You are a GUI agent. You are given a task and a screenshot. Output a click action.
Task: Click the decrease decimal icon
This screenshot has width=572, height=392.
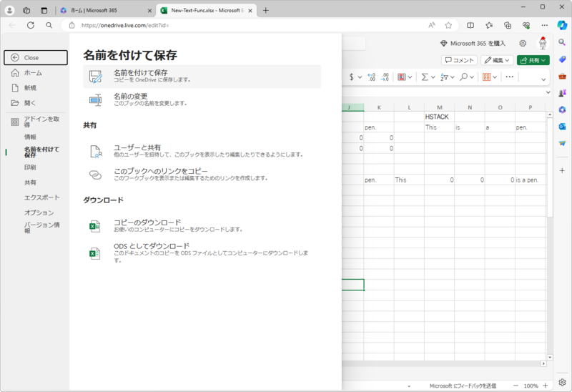[385, 77]
